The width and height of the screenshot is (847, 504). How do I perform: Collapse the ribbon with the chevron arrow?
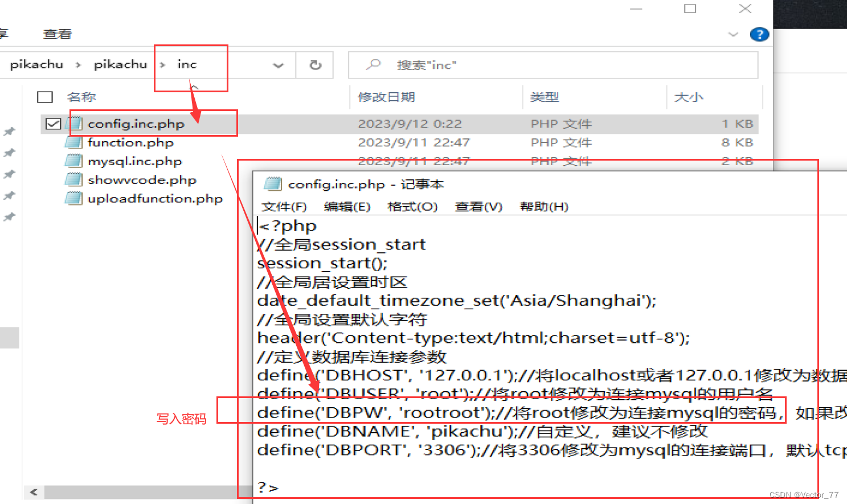[733, 34]
